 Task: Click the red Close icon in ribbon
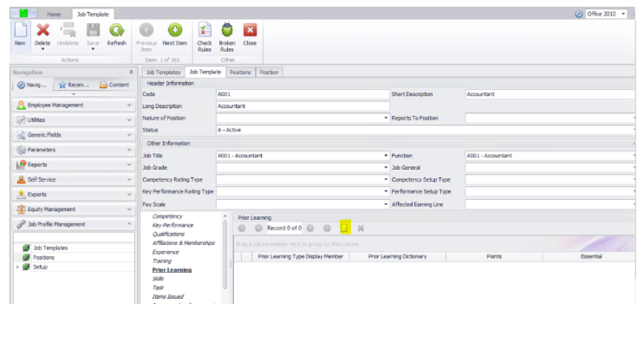pos(250,31)
